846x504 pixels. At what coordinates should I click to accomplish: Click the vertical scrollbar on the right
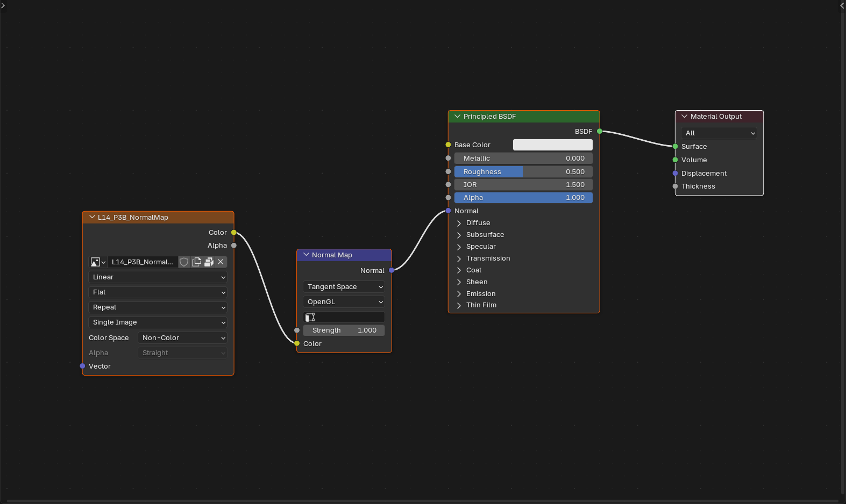click(x=843, y=253)
